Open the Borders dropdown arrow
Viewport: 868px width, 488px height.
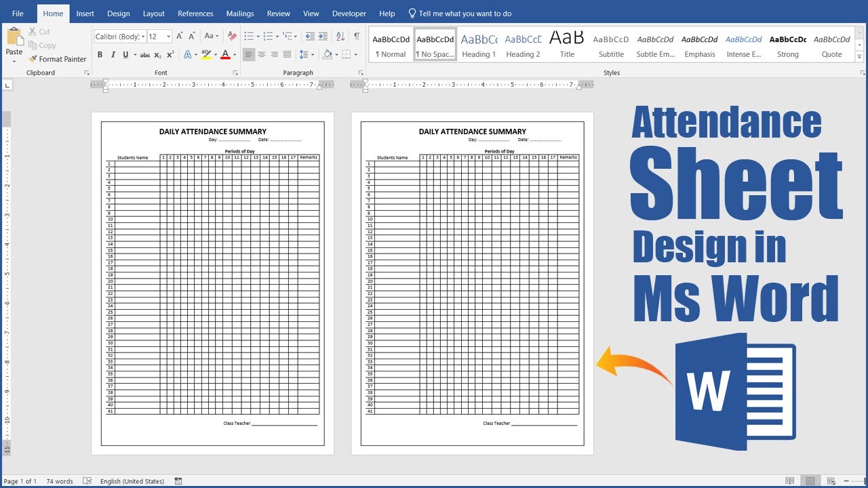[x=356, y=55]
